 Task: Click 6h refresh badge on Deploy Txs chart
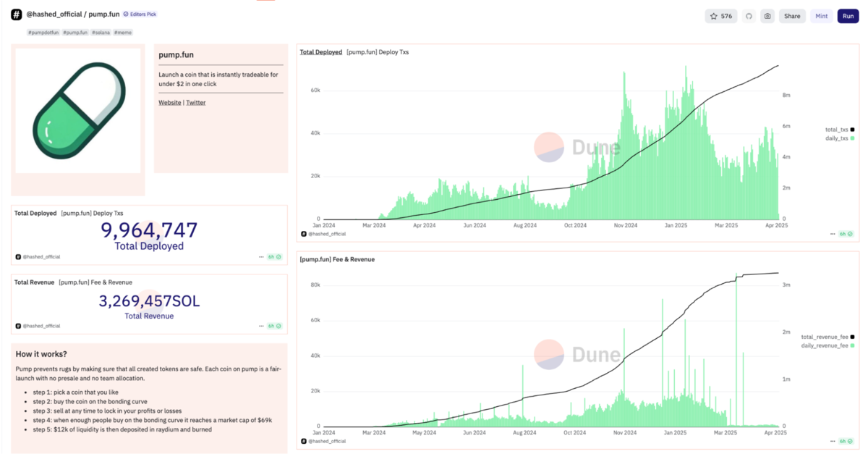(x=846, y=234)
